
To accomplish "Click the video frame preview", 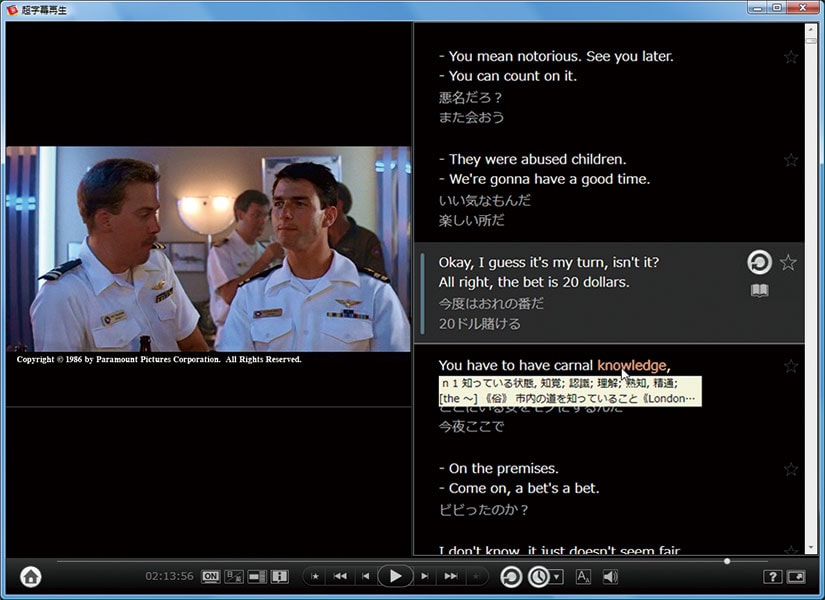I will 208,249.
